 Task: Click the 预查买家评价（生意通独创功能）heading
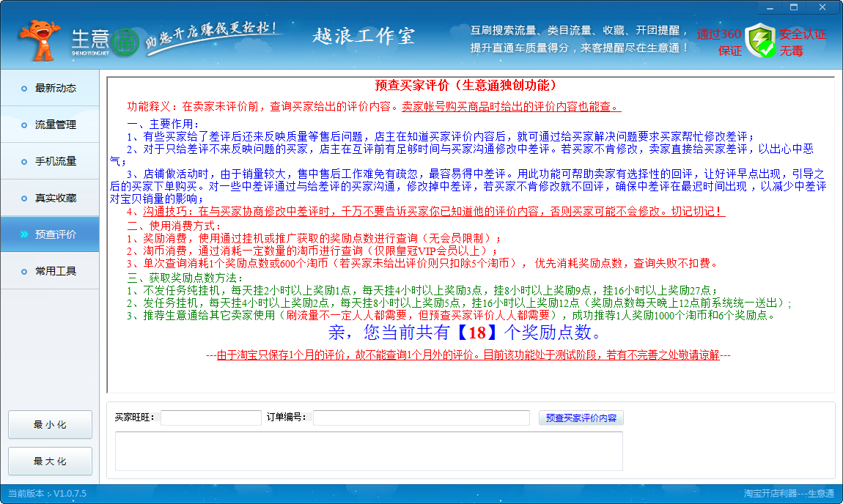point(467,86)
